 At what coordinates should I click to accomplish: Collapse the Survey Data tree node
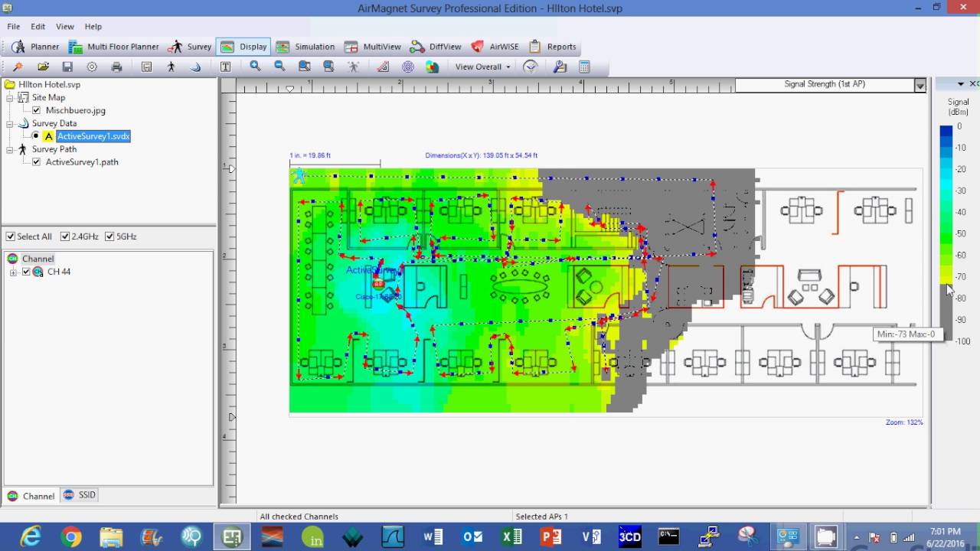(x=10, y=123)
